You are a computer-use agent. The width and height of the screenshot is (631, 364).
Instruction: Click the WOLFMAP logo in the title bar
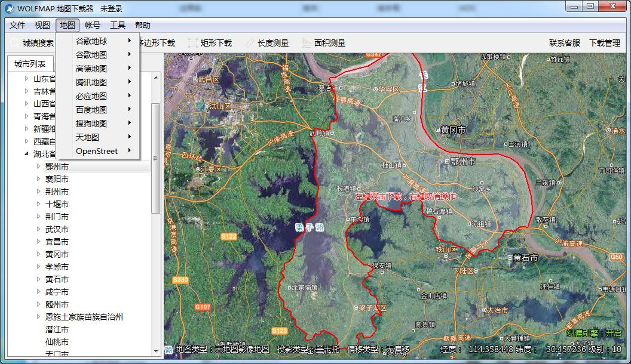pyautogui.click(x=10, y=7)
